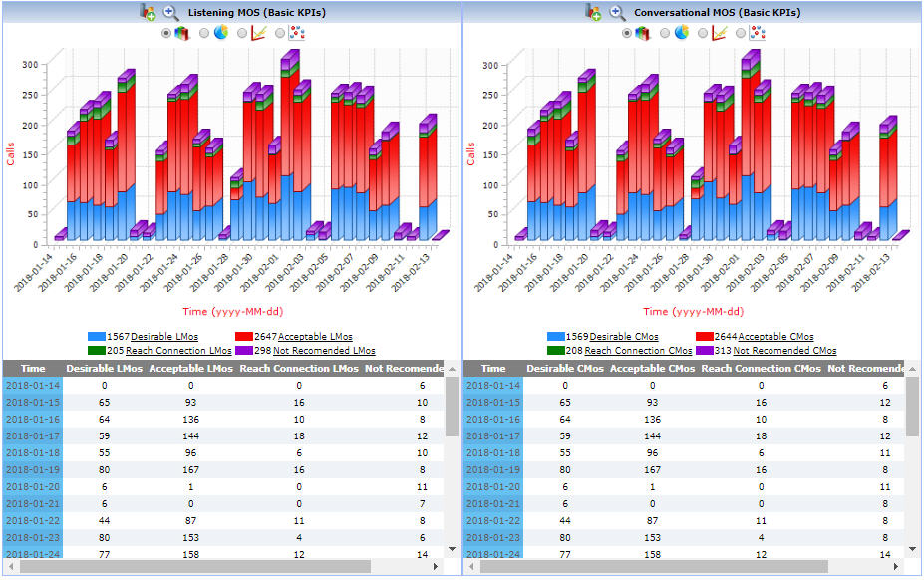
Task: Click scatter plot icon in Conversational MOS panel
Action: tap(757, 33)
